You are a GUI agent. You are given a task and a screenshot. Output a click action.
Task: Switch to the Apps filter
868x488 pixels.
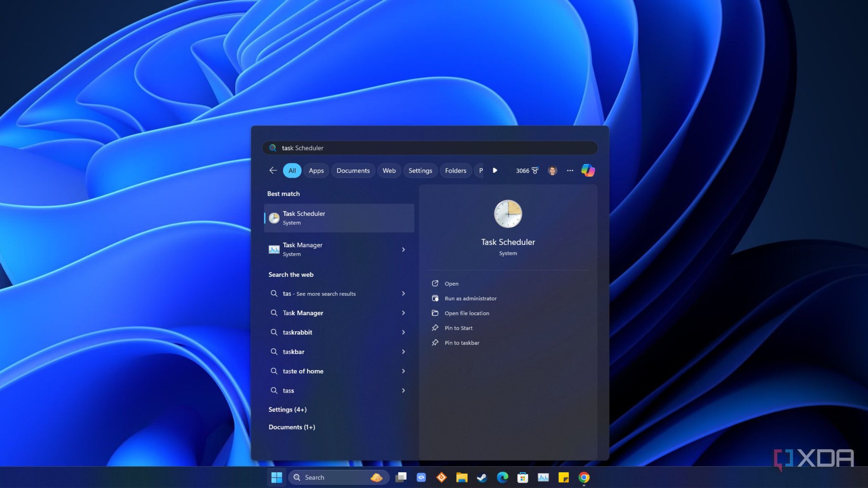316,170
